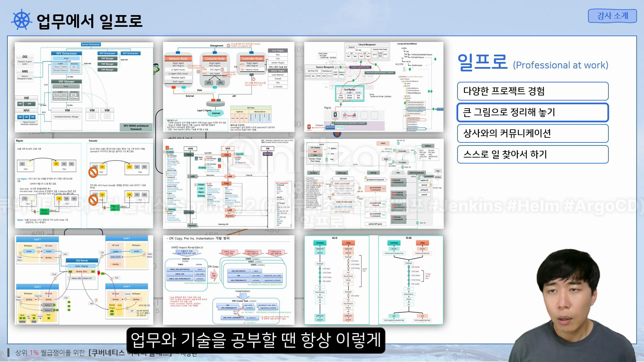Open the DR Copy Instantiation diagram

(228, 280)
